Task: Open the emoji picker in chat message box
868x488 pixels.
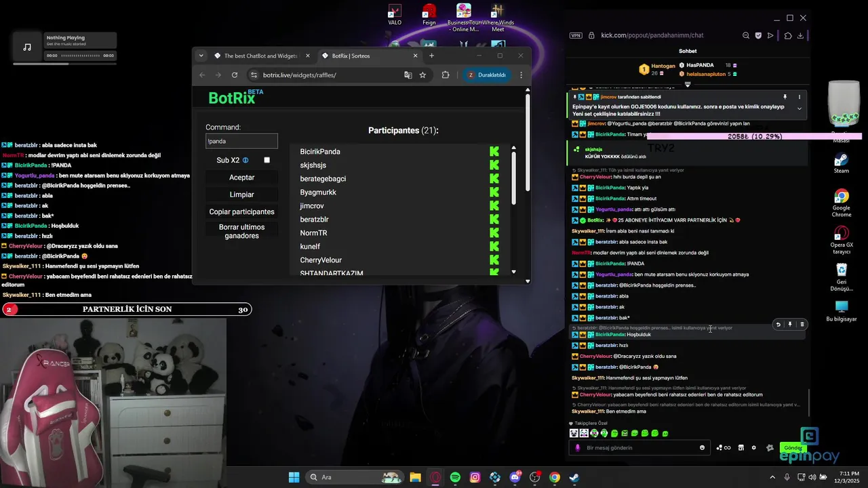Action: 702,447
